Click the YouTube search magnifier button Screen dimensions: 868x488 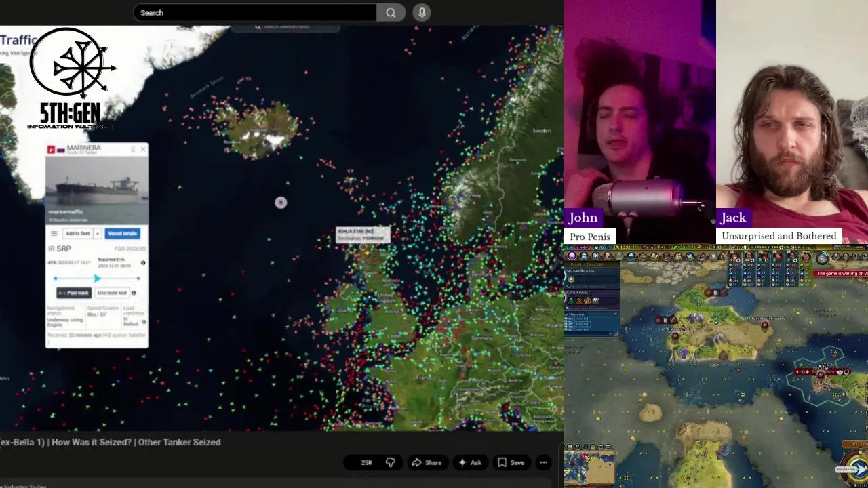tap(391, 12)
